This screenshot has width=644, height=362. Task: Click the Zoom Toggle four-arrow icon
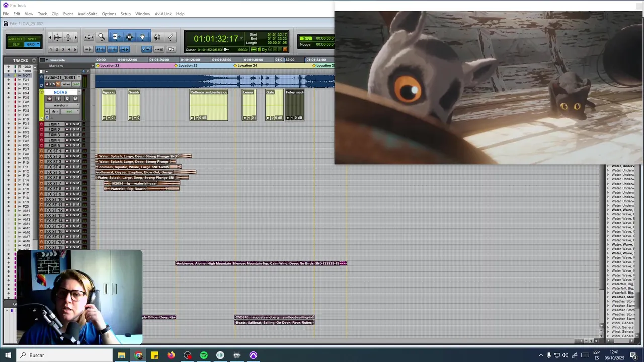[89, 37]
